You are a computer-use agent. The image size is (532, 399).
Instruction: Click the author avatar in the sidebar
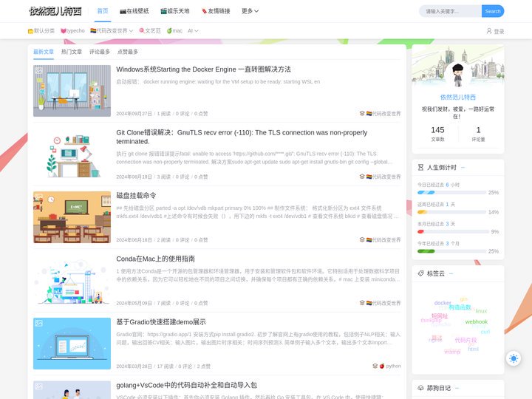pos(457,75)
